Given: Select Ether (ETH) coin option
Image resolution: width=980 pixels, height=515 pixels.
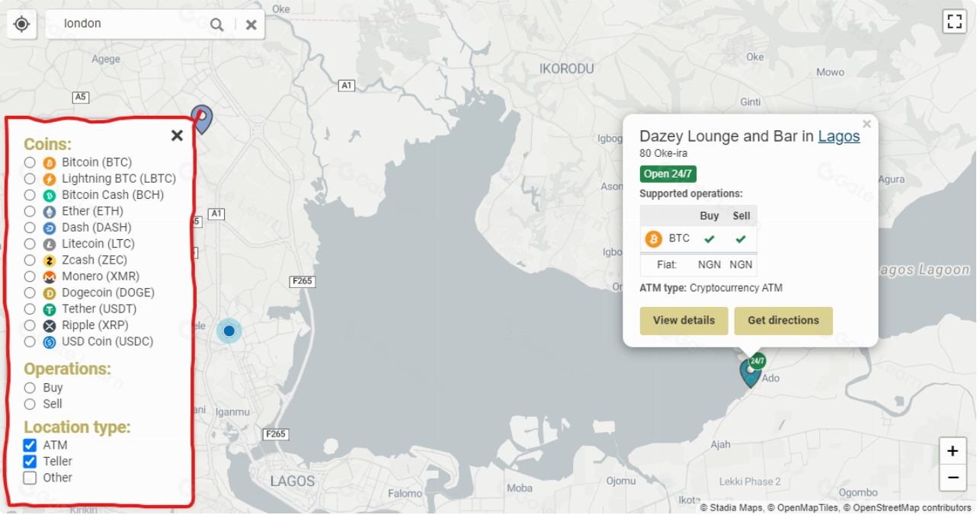Looking at the screenshot, I should [30, 211].
